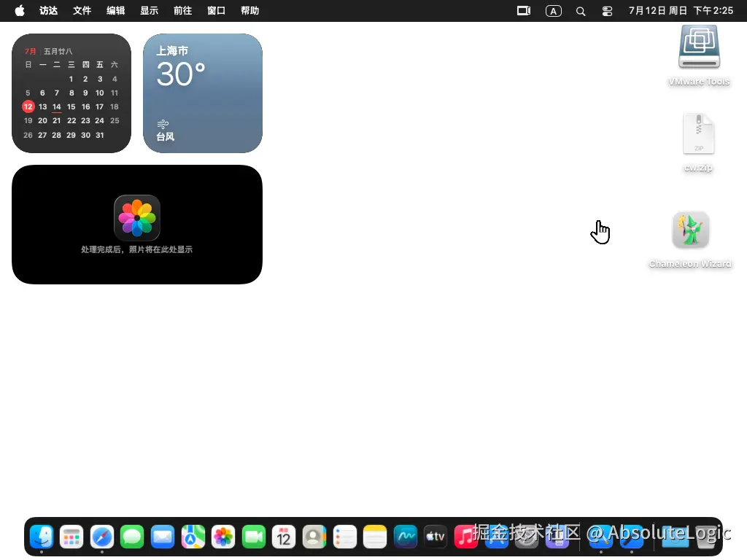Open Messages app in the Dock
Image resolution: width=747 pixels, height=560 pixels.
click(x=132, y=537)
